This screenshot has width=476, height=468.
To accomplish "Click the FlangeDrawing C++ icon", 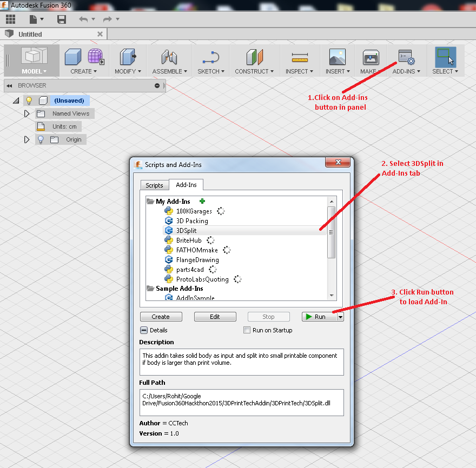I will (168, 259).
